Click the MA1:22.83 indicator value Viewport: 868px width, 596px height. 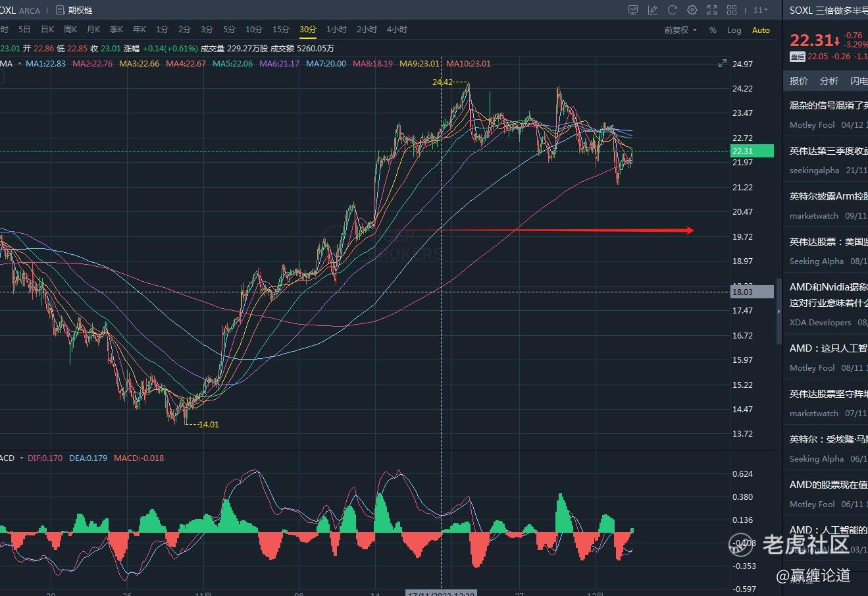[45, 64]
